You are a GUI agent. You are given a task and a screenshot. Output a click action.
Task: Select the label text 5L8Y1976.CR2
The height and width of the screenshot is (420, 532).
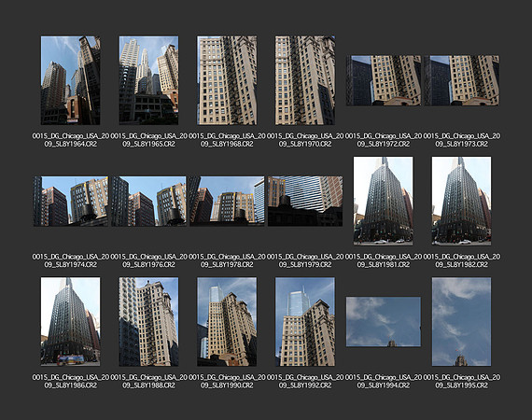(148, 260)
